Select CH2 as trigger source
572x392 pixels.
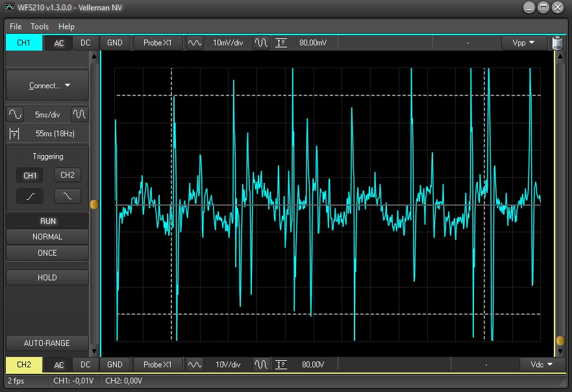pyautogui.click(x=68, y=175)
